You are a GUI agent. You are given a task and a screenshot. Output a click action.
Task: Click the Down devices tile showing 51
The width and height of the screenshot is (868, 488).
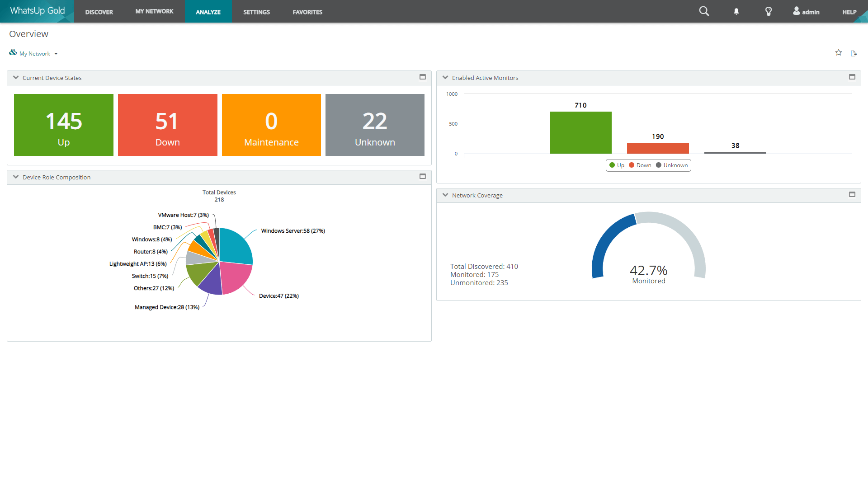point(167,125)
